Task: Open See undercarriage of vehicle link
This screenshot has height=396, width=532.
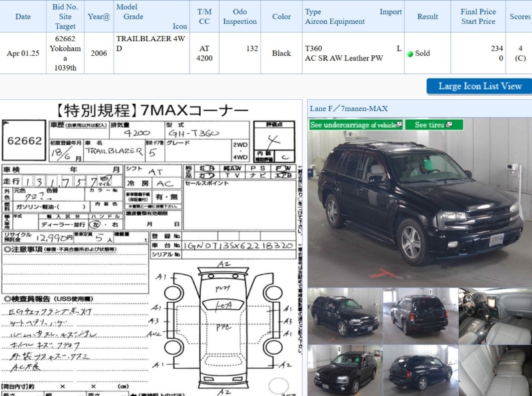Action: (x=353, y=124)
